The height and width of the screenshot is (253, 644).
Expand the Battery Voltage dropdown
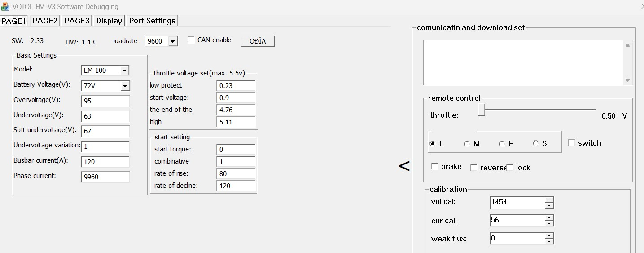pyautogui.click(x=124, y=86)
